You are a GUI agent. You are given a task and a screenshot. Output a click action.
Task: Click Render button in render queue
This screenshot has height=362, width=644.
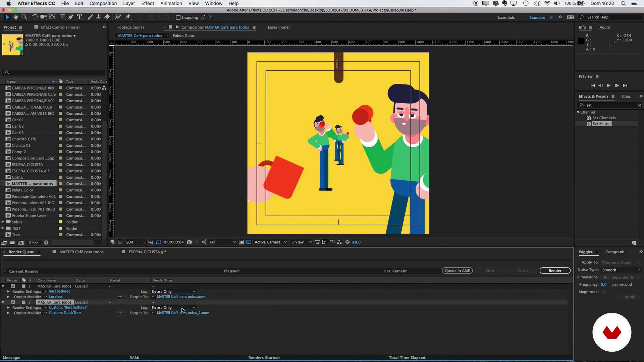pos(555,270)
